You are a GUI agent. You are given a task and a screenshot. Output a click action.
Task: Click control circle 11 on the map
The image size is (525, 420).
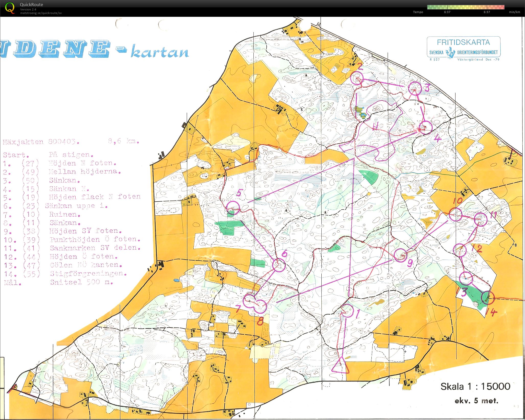pos(481,219)
